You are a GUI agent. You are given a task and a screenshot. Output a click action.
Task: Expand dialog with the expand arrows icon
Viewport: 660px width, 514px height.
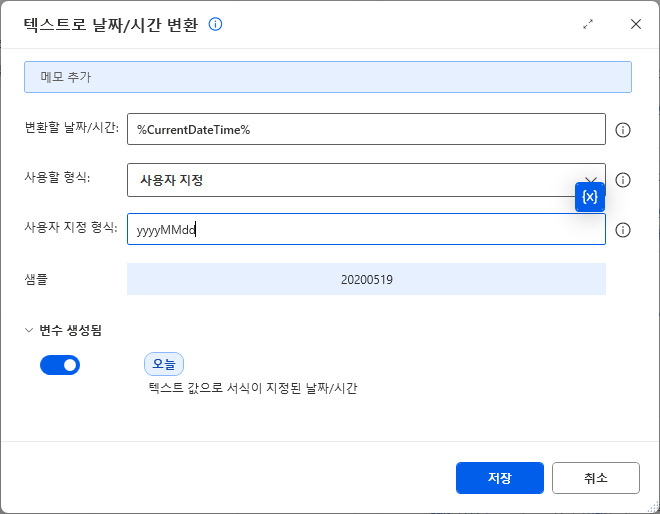pos(588,24)
